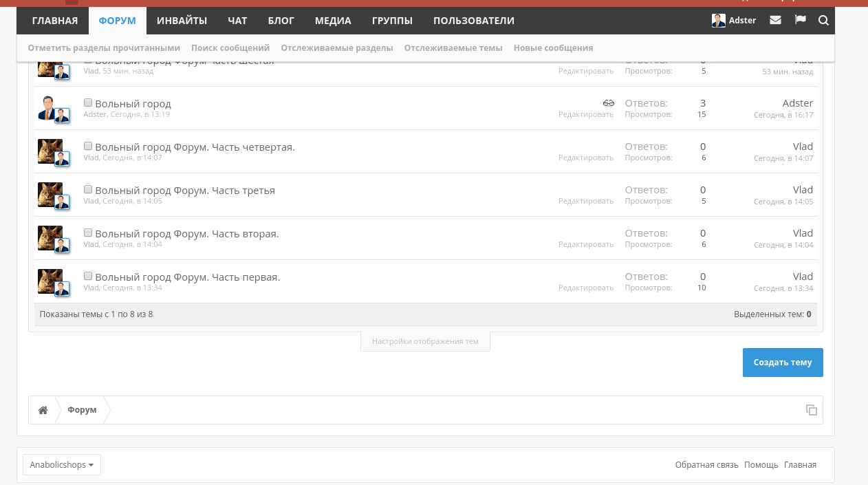
Task: Check the box for Вольный город thread
Action: pos(88,103)
